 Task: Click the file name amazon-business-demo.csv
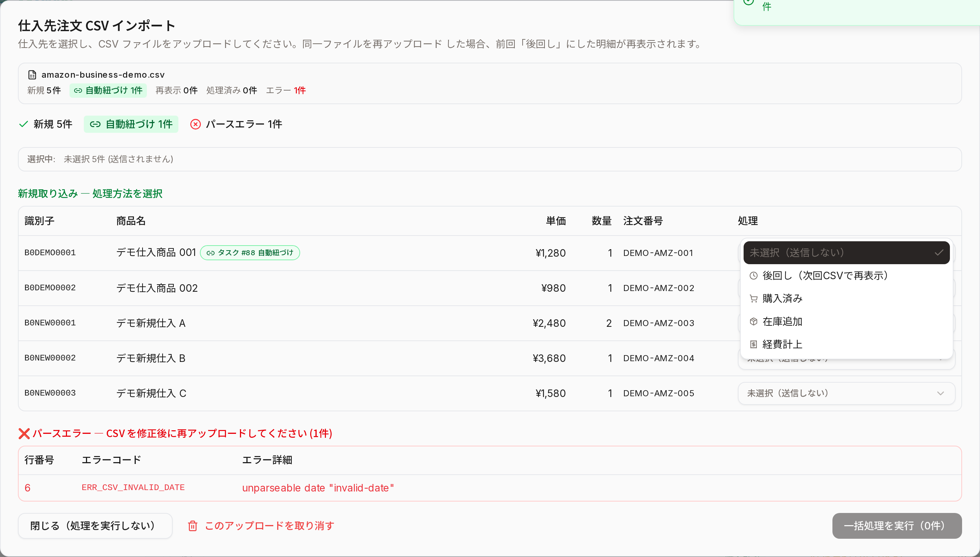point(103,74)
